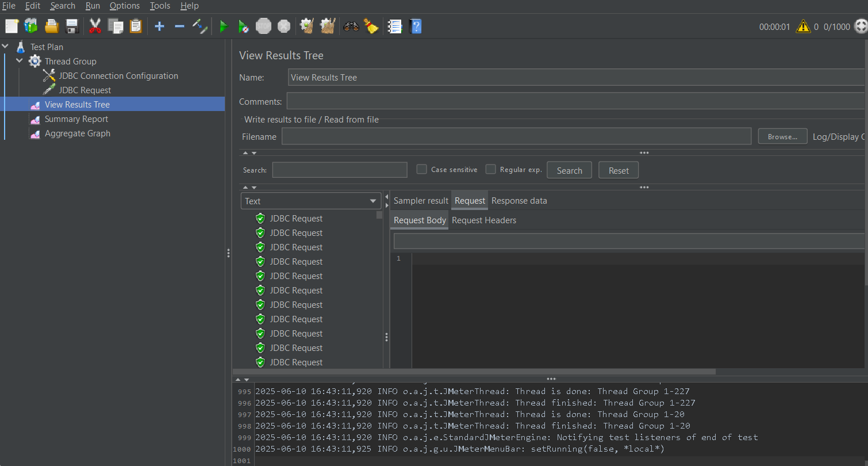Select JDBC Request under Thread Group
The height and width of the screenshot is (466, 868).
coord(85,90)
